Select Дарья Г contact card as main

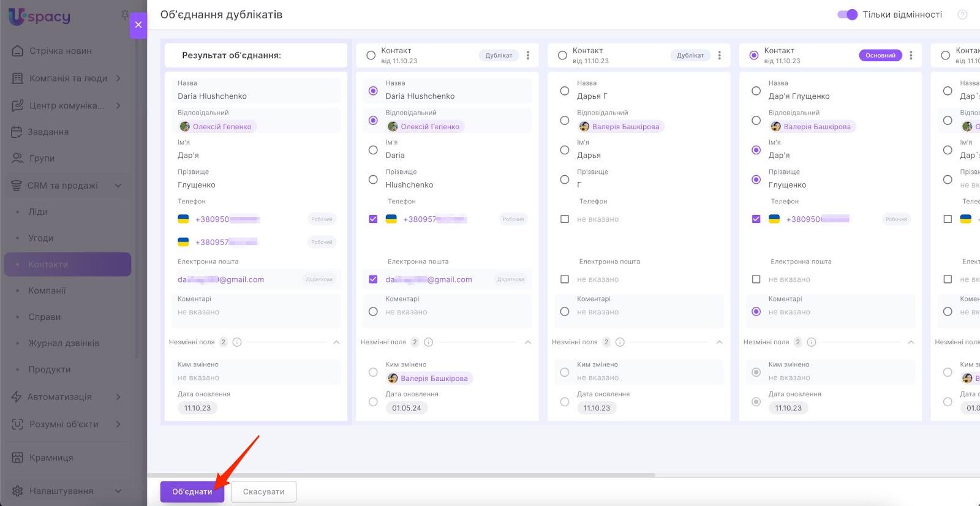tap(562, 55)
